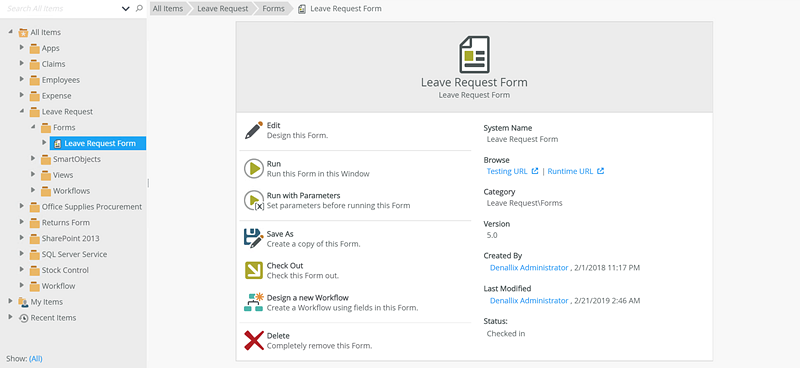The height and width of the screenshot is (368, 800).
Task: Go to Leave Request breadcrumb
Action: coord(223,9)
